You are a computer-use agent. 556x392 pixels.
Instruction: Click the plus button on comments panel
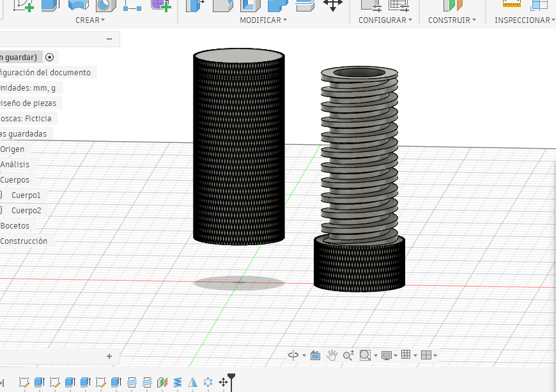(x=109, y=356)
